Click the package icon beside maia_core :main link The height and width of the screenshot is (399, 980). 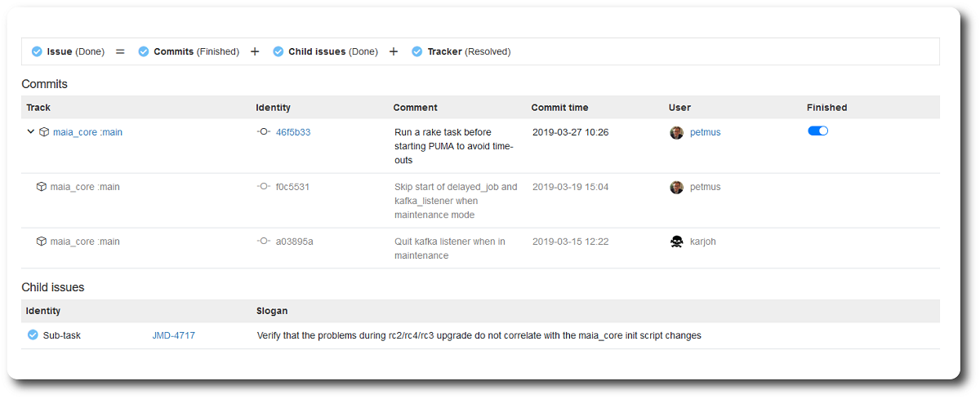click(44, 132)
